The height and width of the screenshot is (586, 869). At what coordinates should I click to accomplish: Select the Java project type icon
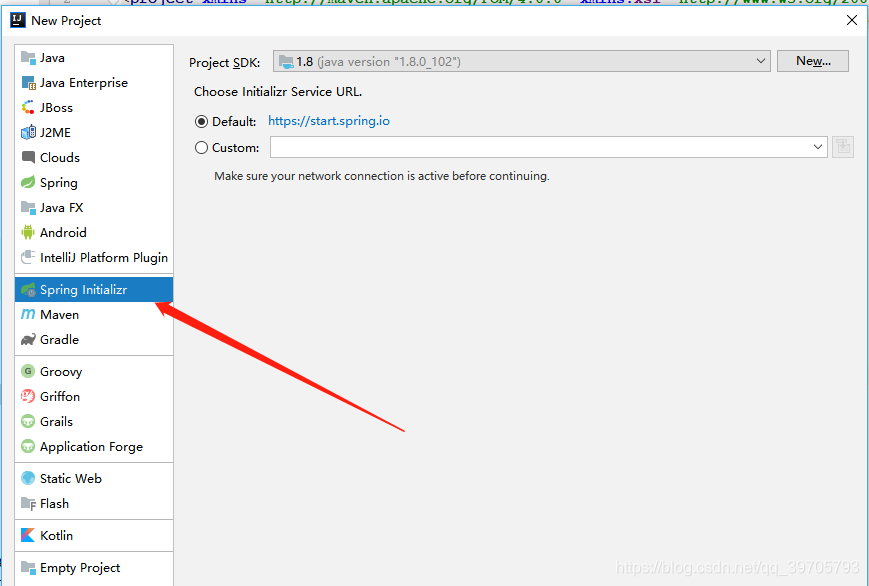click(x=28, y=58)
